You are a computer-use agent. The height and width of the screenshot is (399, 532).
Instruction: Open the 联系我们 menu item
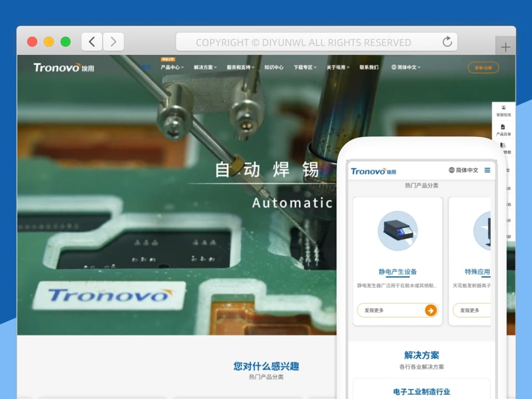[369, 67]
